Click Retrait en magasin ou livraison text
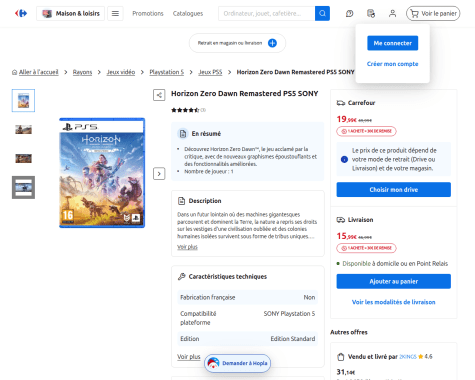The width and height of the screenshot is (475, 380). pos(230,43)
